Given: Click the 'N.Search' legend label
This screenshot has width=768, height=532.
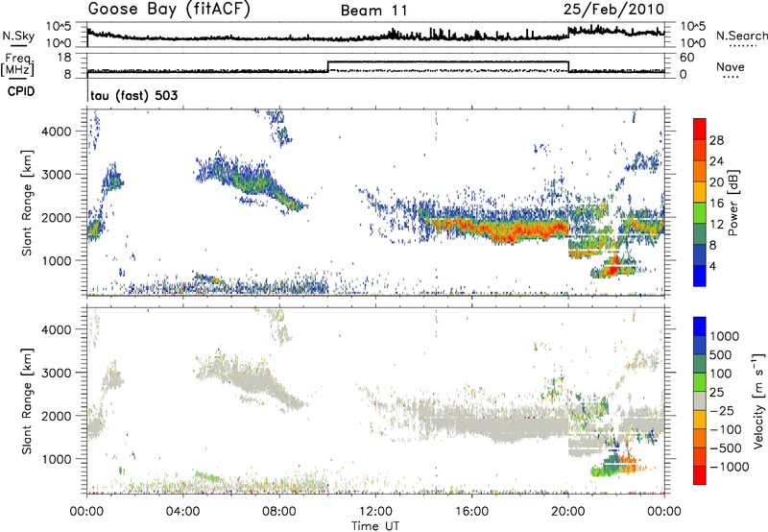Looking at the screenshot, I should 741,36.
